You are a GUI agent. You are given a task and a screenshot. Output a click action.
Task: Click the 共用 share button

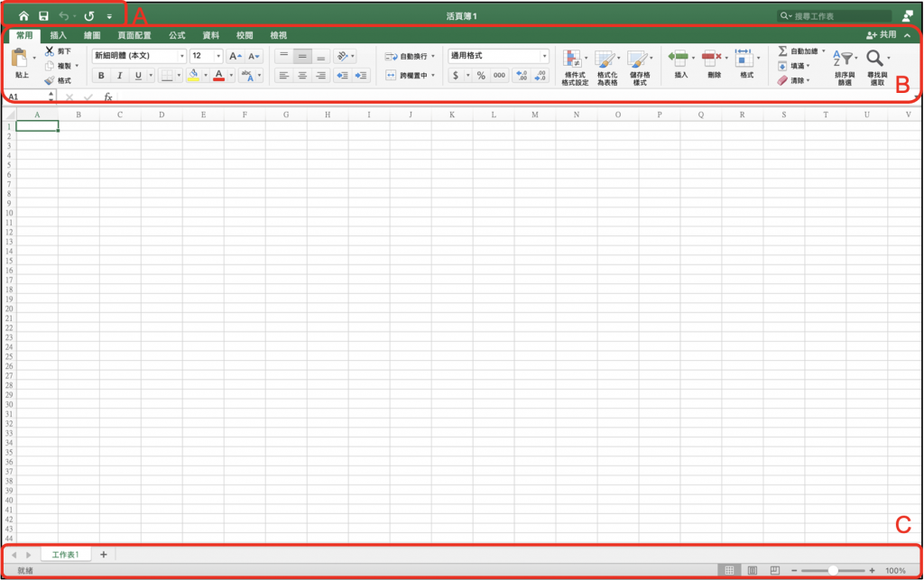pyautogui.click(x=881, y=35)
